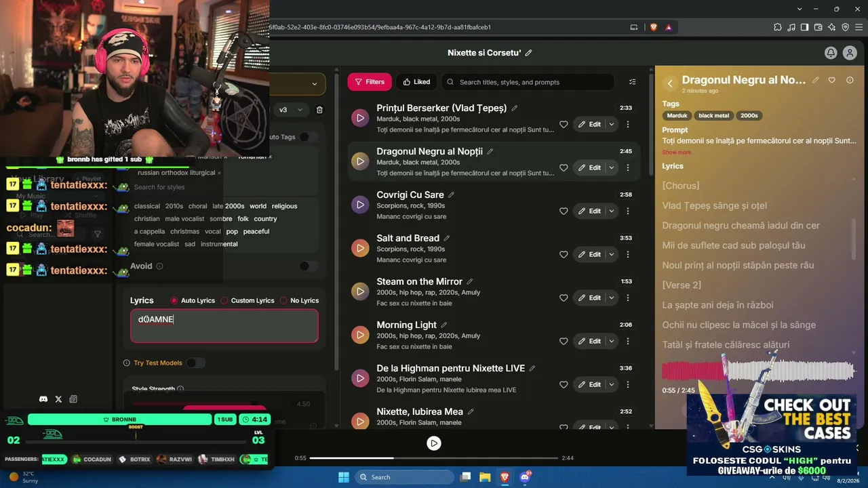The height and width of the screenshot is (488, 868).
Task: Like the Morning Light song
Action: pyautogui.click(x=564, y=342)
